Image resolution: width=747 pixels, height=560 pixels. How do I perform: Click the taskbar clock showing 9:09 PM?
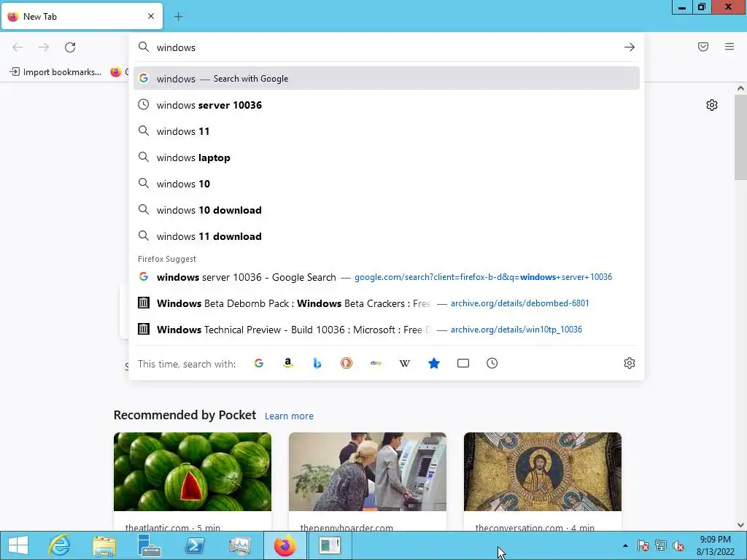(x=715, y=545)
